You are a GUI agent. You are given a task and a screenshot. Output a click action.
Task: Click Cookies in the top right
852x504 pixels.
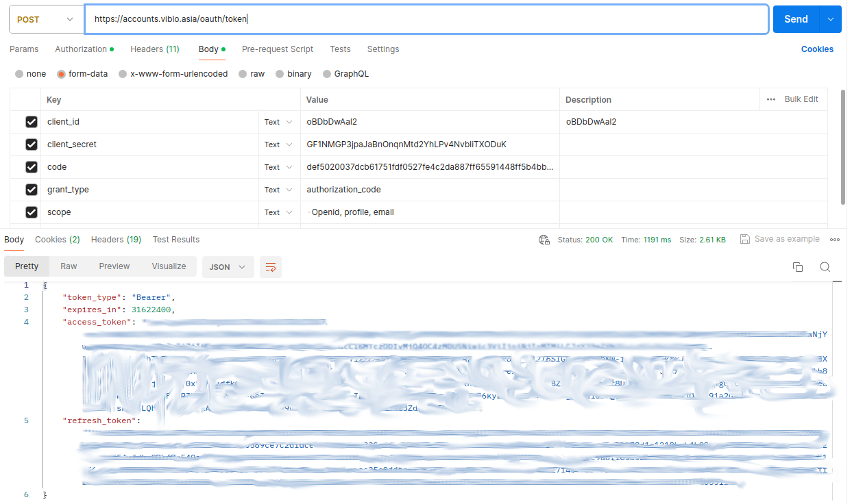click(x=817, y=49)
